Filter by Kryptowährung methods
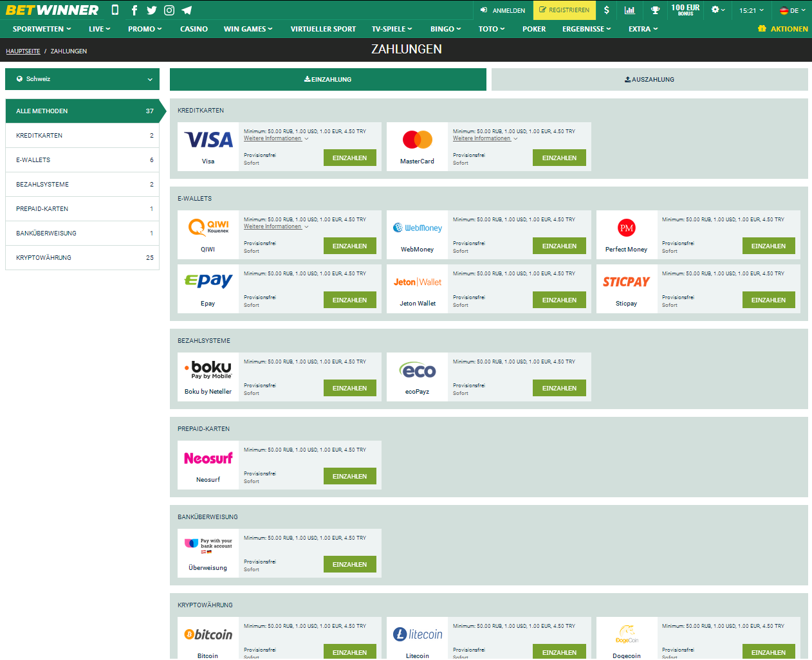The height and width of the screenshot is (660, 812). pyautogui.click(x=82, y=258)
